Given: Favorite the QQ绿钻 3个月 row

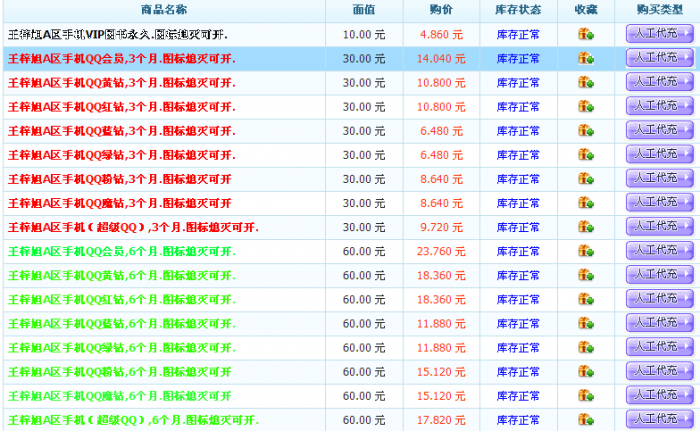Looking at the screenshot, I should pos(586,155).
